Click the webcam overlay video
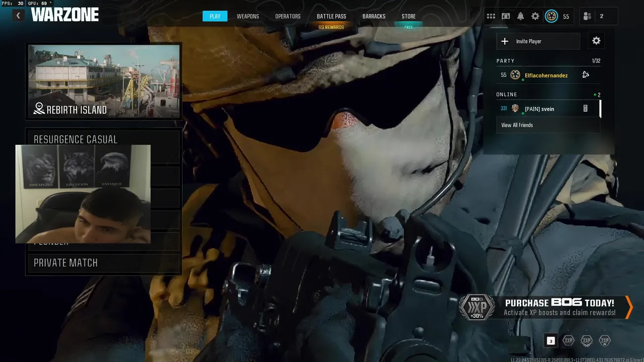This screenshot has height=362, width=644. coord(83,194)
